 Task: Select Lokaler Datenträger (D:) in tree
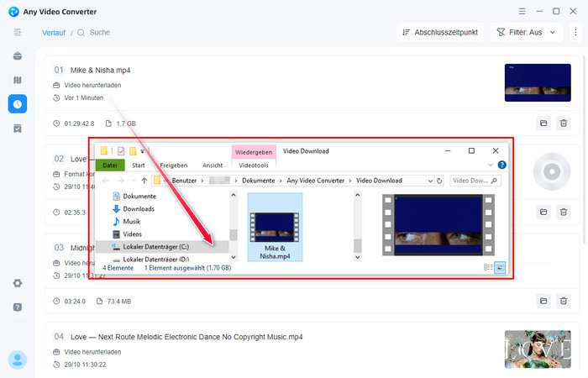click(x=155, y=259)
